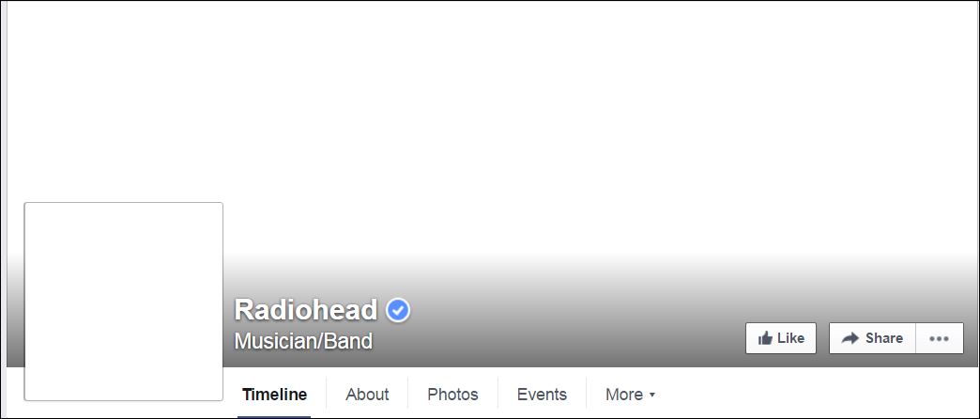Screen dimensions: 980x419
Task: Click the word Like on the button
Action: [790, 338]
